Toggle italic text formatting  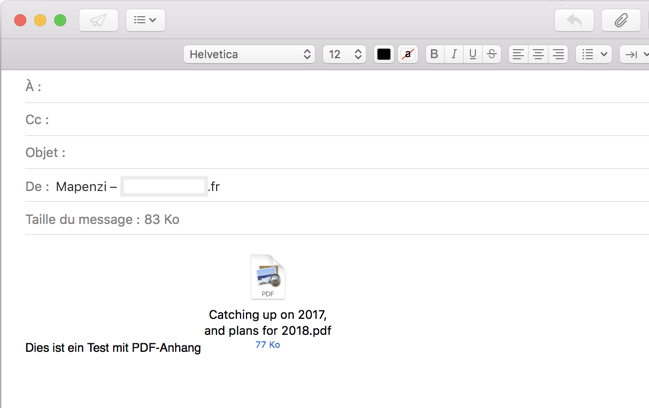click(x=453, y=54)
